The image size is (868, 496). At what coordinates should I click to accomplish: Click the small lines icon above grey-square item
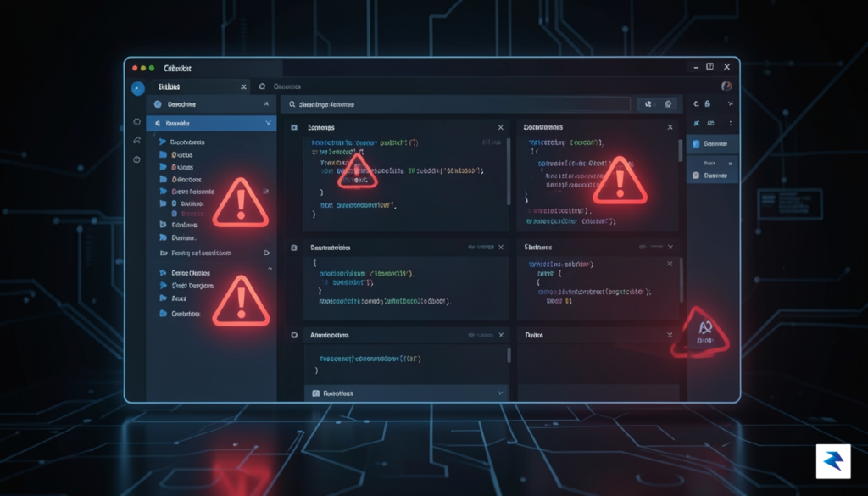click(731, 164)
